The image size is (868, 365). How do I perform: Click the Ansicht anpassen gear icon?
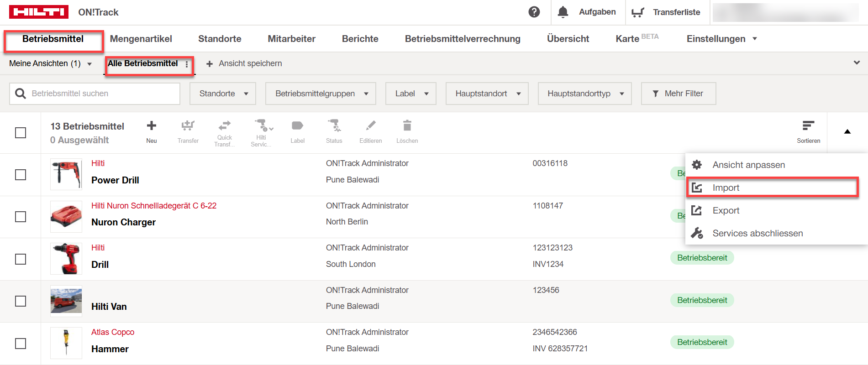click(697, 165)
